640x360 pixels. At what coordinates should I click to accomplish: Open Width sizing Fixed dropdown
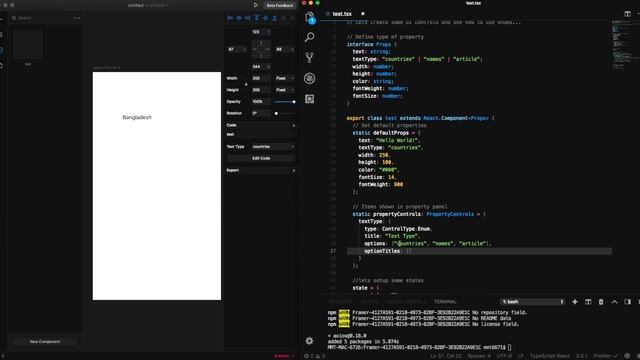click(x=284, y=78)
